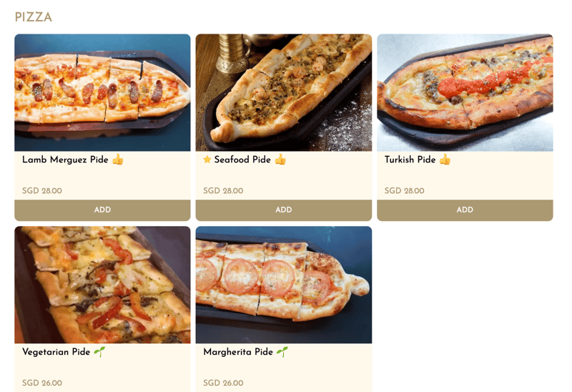Select the Turkish Pide title
The width and height of the screenshot is (572, 392).
coord(410,160)
